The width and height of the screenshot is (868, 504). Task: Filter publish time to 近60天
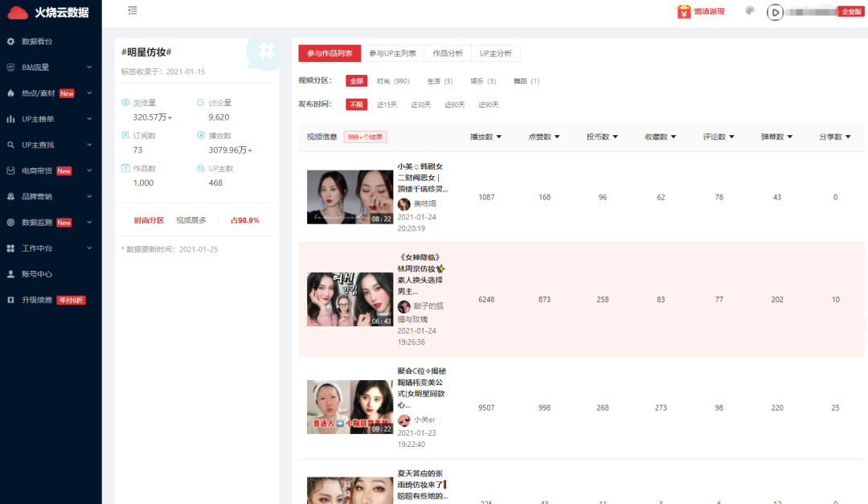(454, 104)
